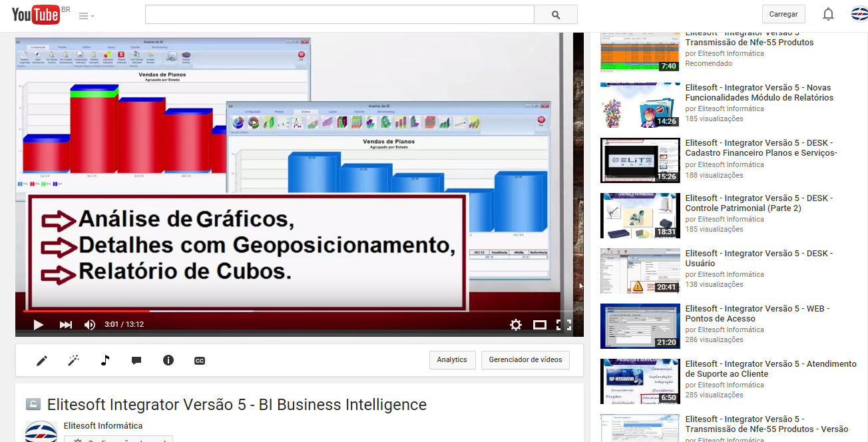This screenshot has height=442, width=868.
Task: Click in the YouTube search input field
Action: (339, 15)
